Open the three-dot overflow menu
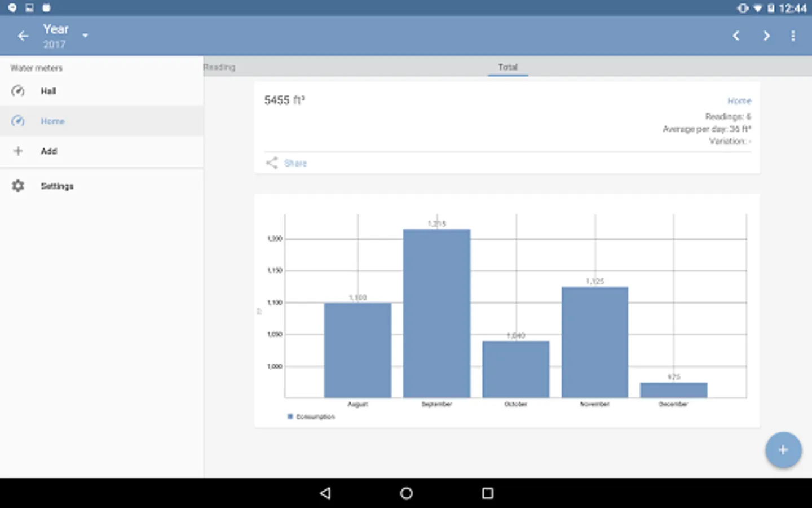This screenshot has width=812, height=508. [793, 36]
